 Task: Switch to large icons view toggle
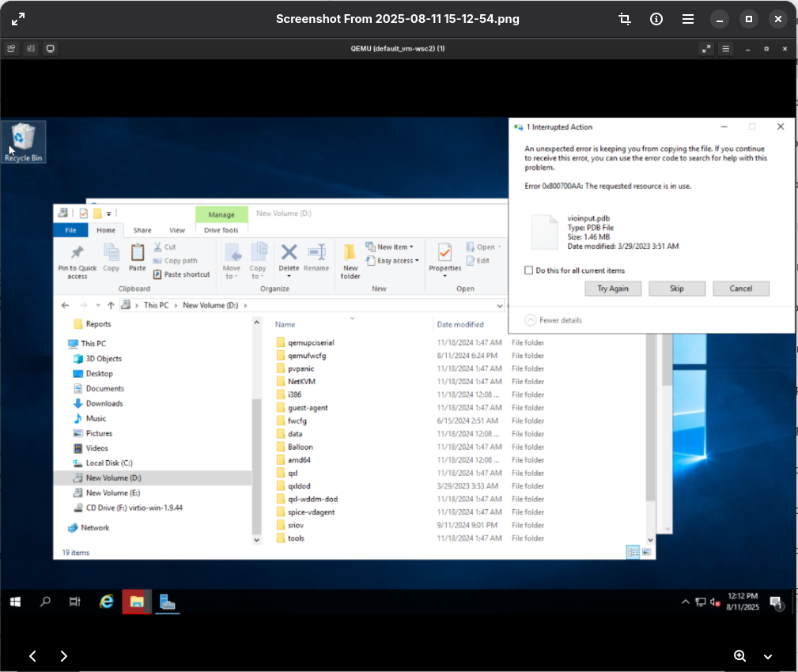[647, 552]
